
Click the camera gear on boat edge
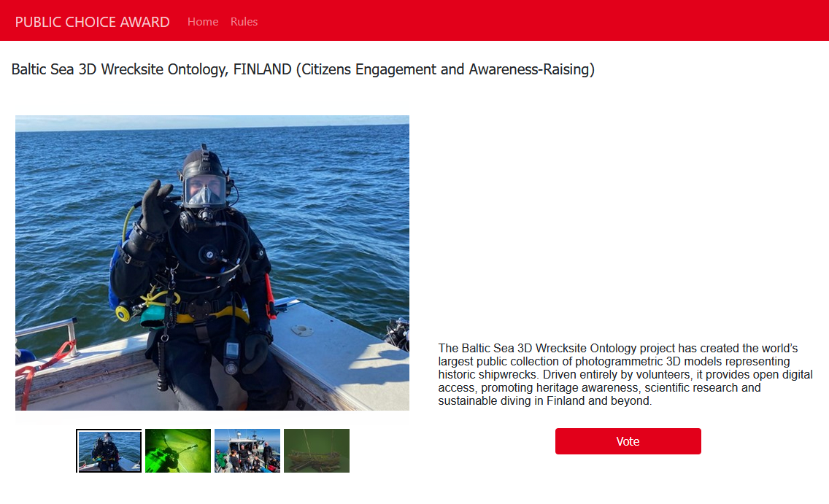point(398,334)
